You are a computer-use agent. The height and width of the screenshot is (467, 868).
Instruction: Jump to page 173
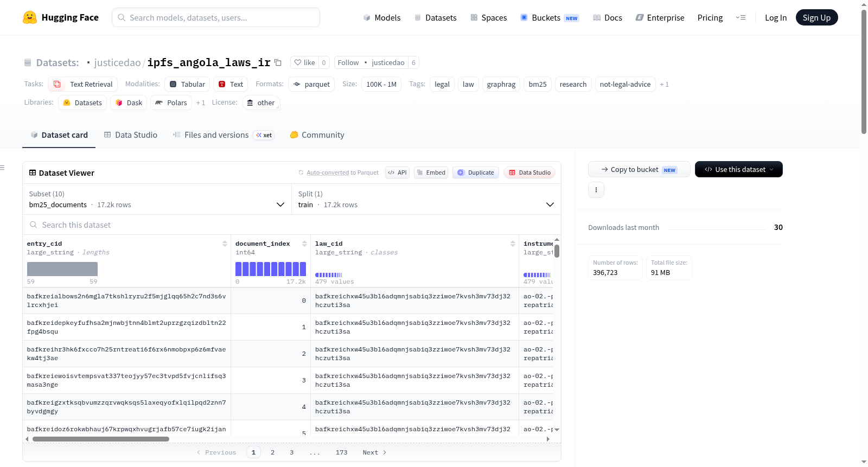(x=341, y=452)
